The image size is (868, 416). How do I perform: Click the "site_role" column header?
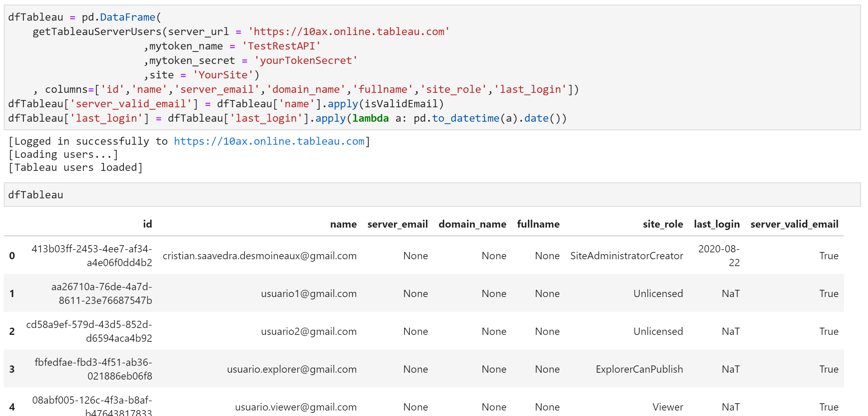663,224
